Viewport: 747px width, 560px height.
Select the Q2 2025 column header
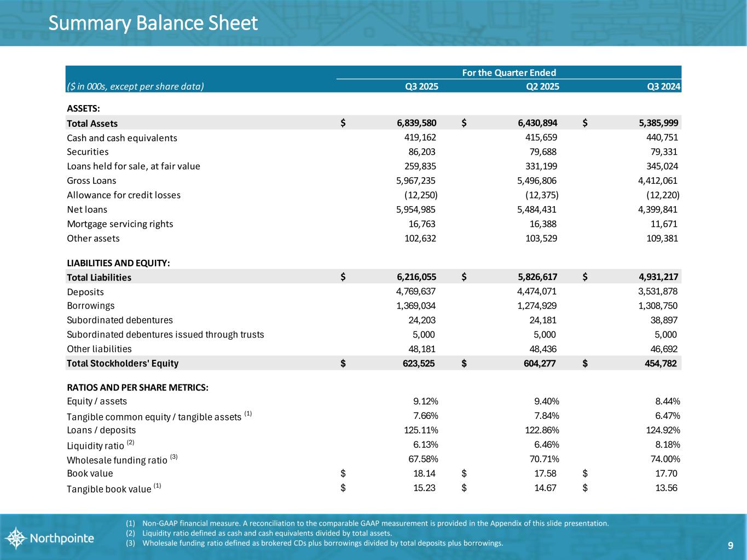point(542,86)
